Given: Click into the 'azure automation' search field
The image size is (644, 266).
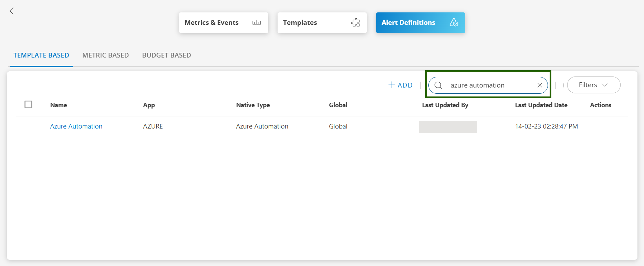Looking at the screenshot, I should (x=489, y=85).
